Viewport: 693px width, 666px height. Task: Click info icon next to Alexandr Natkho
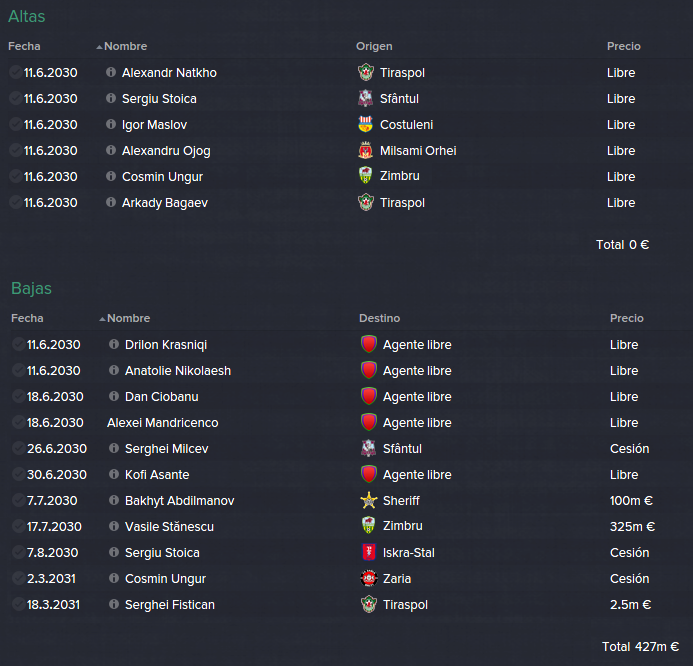point(111,72)
